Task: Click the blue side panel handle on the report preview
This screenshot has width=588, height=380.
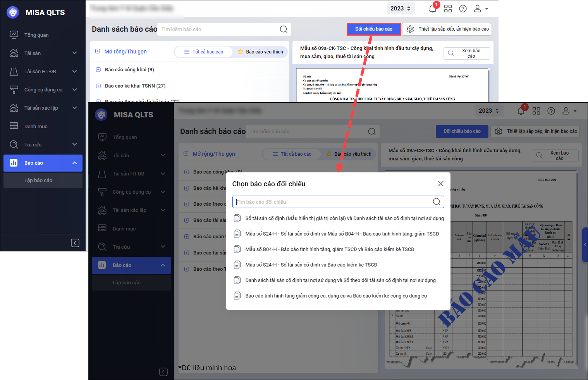Action: tap(585, 244)
